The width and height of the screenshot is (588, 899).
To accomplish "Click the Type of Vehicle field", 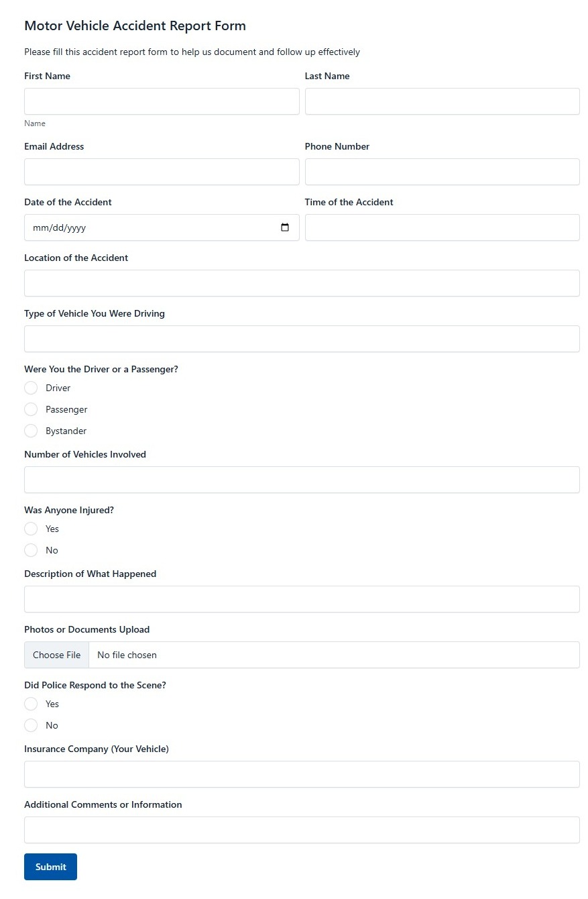I will click(302, 339).
